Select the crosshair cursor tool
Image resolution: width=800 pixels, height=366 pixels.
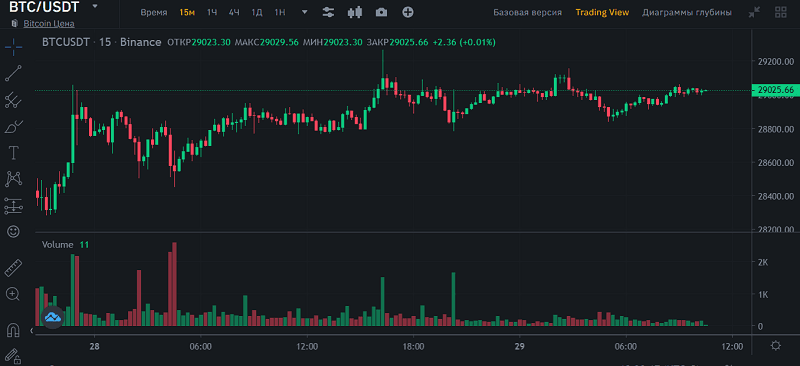pos(13,46)
